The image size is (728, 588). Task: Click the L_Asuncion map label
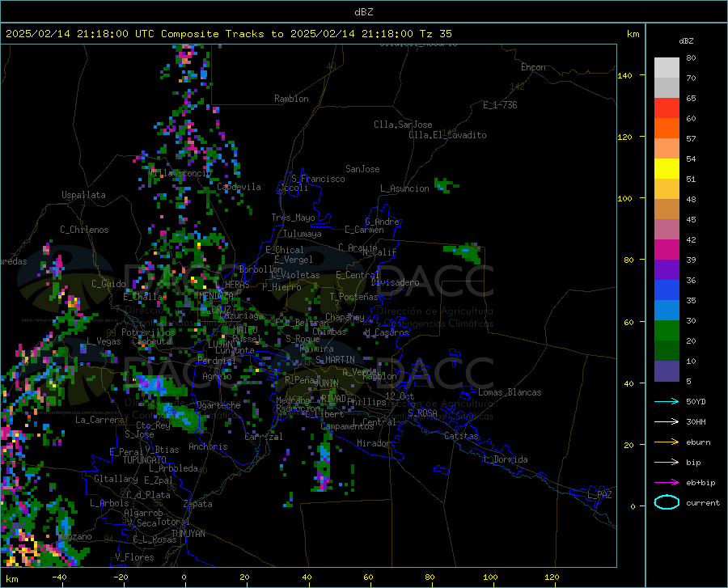(404, 188)
